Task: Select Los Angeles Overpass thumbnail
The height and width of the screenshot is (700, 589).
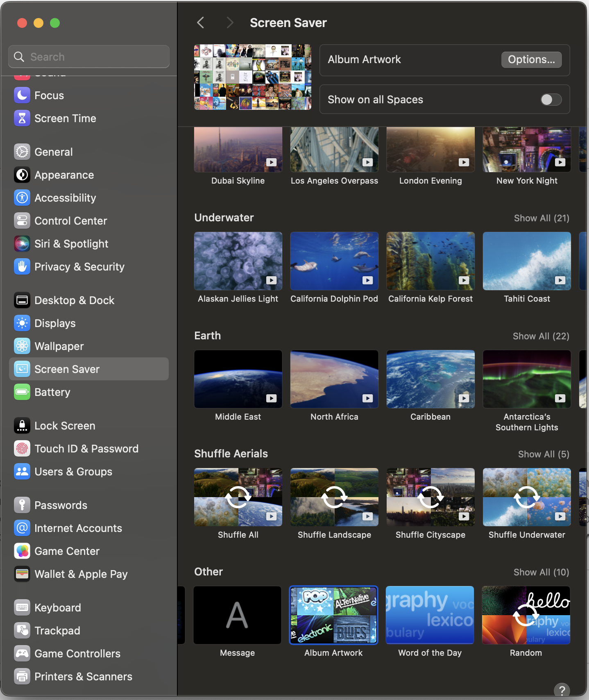Action: pyautogui.click(x=335, y=150)
